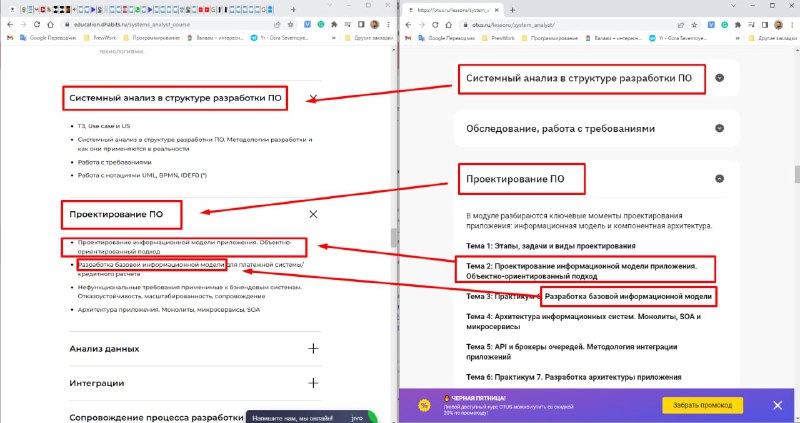The width and height of the screenshot is (800, 423).
Task: Collapse left 'Проектирование ПО' section with X
Action: 313,214
